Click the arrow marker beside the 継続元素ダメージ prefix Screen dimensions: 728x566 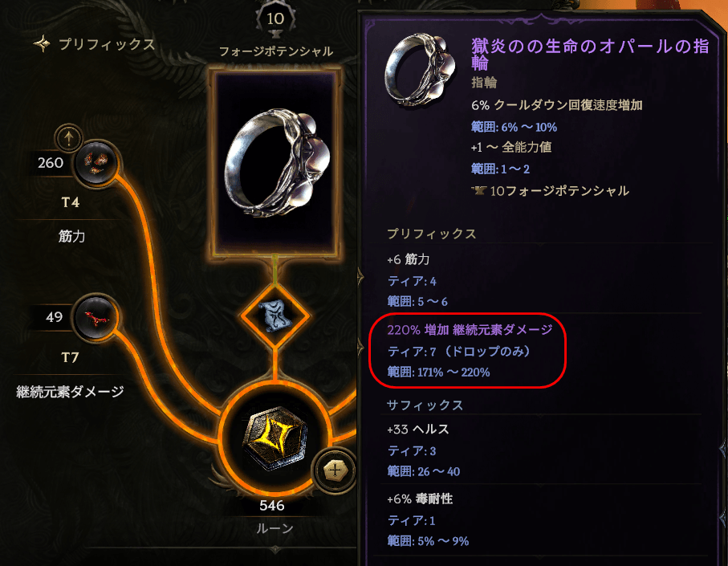click(x=360, y=346)
